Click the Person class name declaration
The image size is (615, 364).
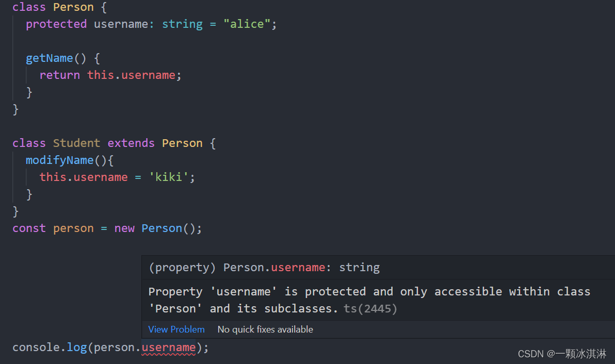click(73, 7)
